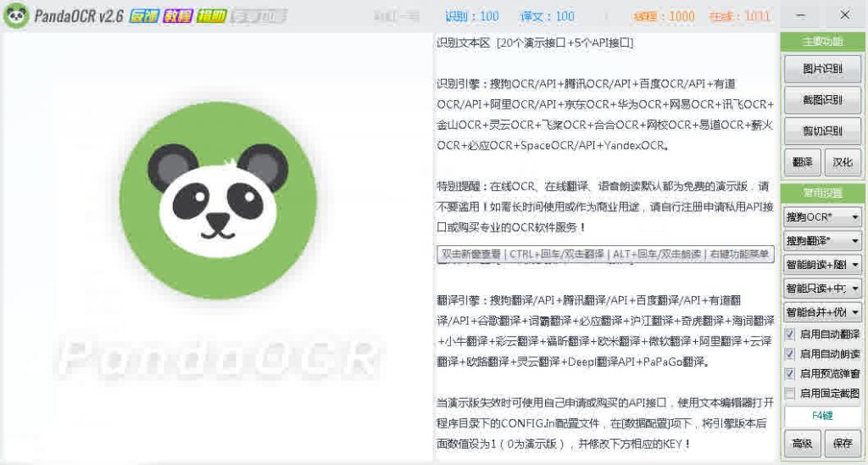This screenshot has height=465, width=868.
Task: Toggle 启用预览弹窗 checkbox
Action: 790,373
